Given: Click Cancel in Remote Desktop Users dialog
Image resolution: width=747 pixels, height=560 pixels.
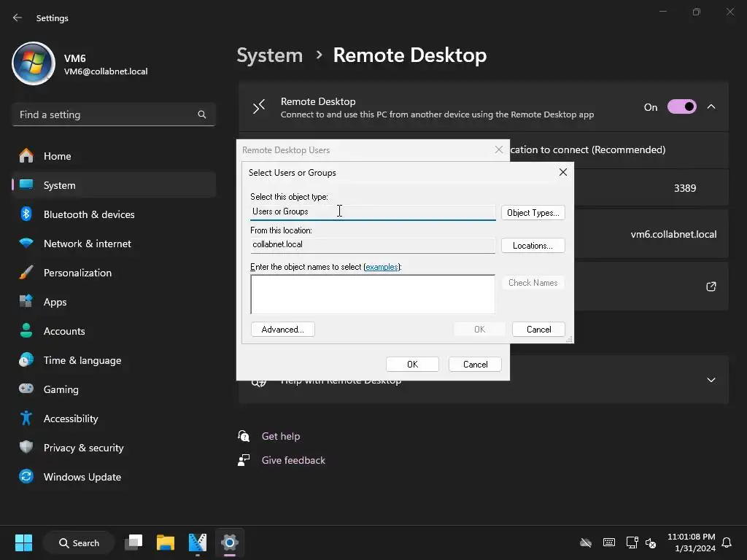Looking at the screenshot, I should 476,365.
